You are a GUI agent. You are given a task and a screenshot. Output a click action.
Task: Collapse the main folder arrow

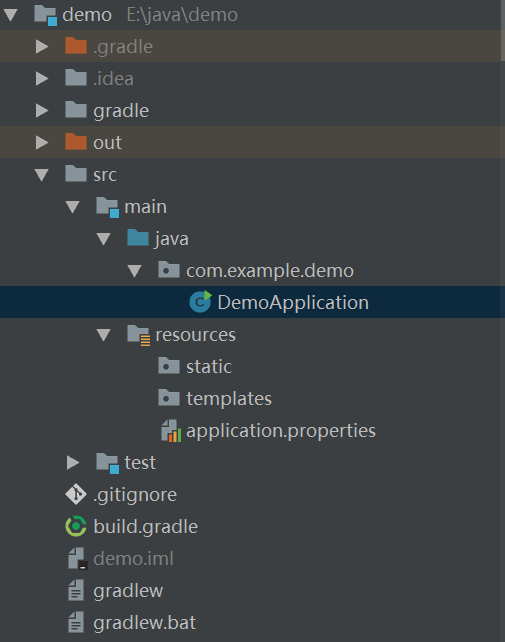72,207
